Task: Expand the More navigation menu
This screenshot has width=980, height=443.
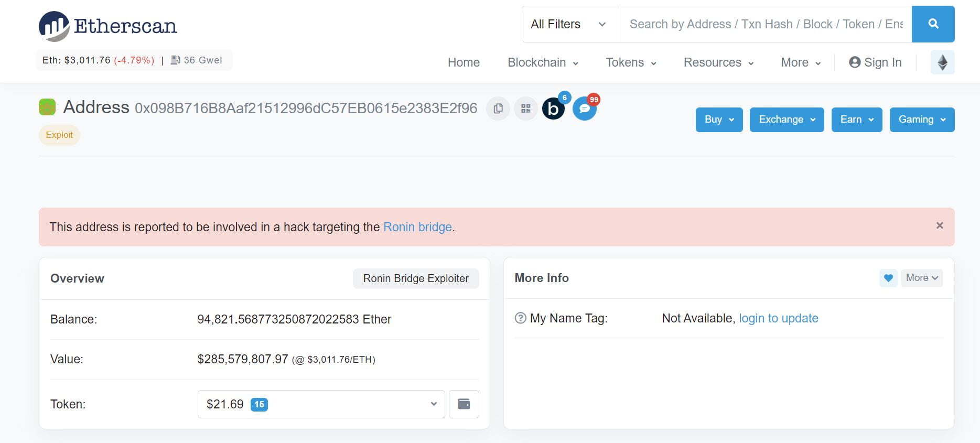Action: click(x=801, y=62)
